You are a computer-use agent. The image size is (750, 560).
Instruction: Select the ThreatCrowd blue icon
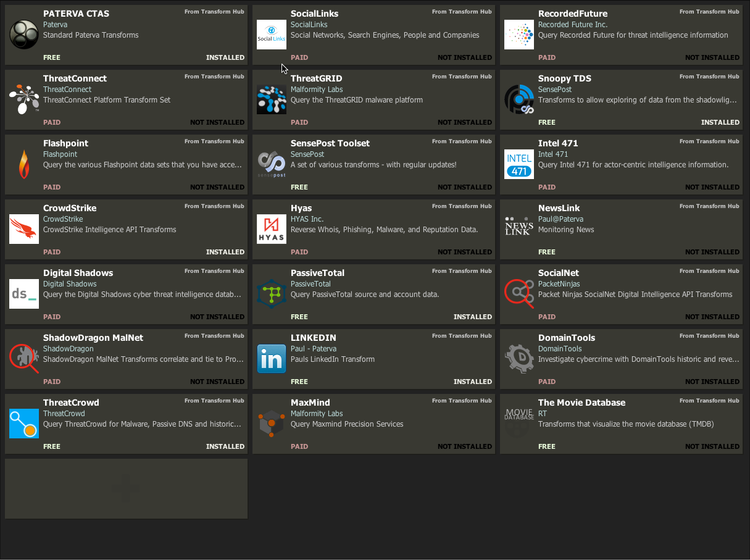coord(25,424)
